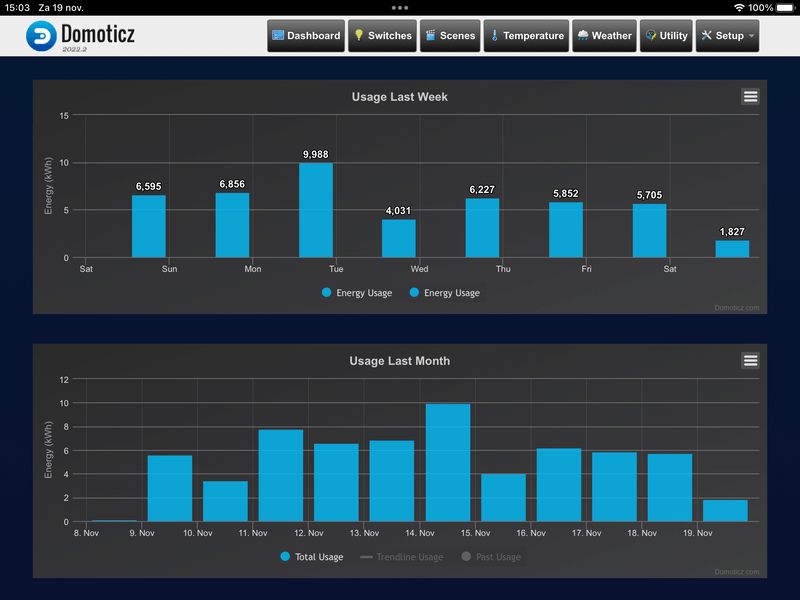This screenshot has width=800, height=600.
Task: Enable Past Usage legend series
Action: (x=491, y=557)
